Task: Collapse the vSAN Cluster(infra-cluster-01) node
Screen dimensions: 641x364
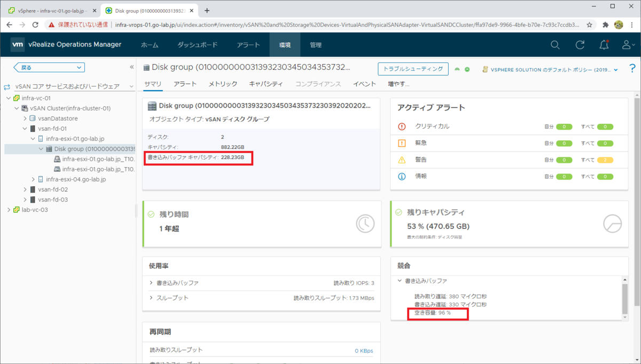Action: [x=17, y=108]
